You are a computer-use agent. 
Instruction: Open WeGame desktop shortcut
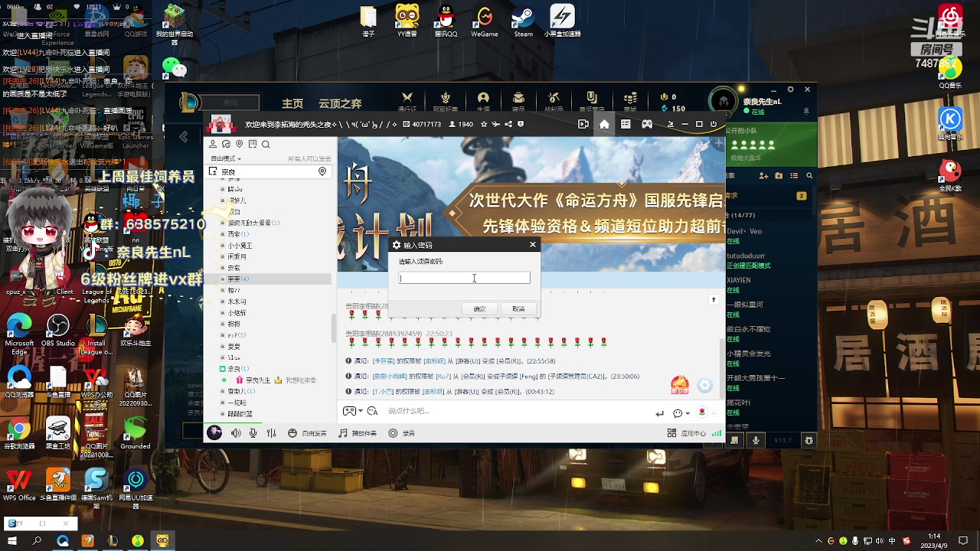pos(485,21)
